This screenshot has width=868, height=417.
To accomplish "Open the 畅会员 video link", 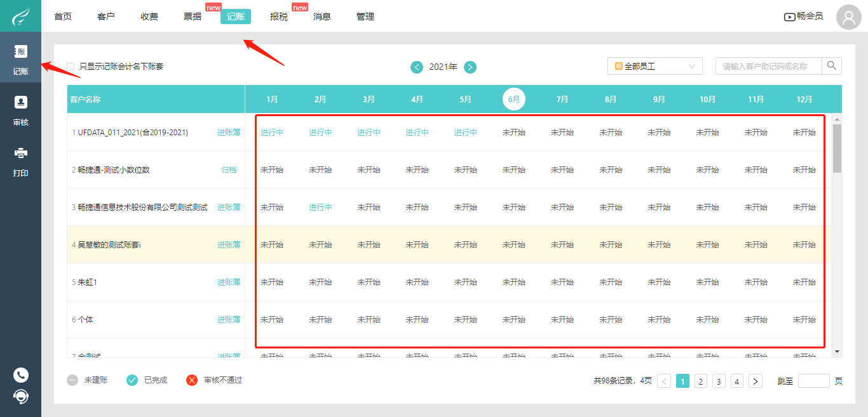I will point(803,17).
